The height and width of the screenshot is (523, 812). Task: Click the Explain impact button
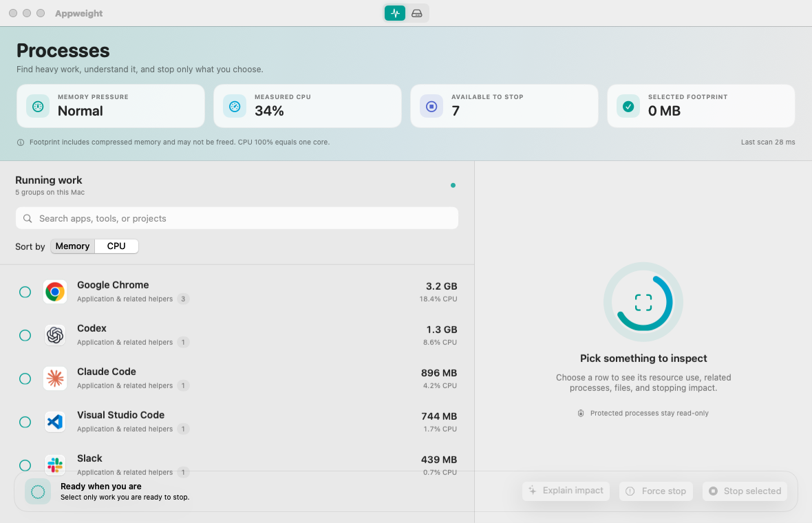pos(566,491)
